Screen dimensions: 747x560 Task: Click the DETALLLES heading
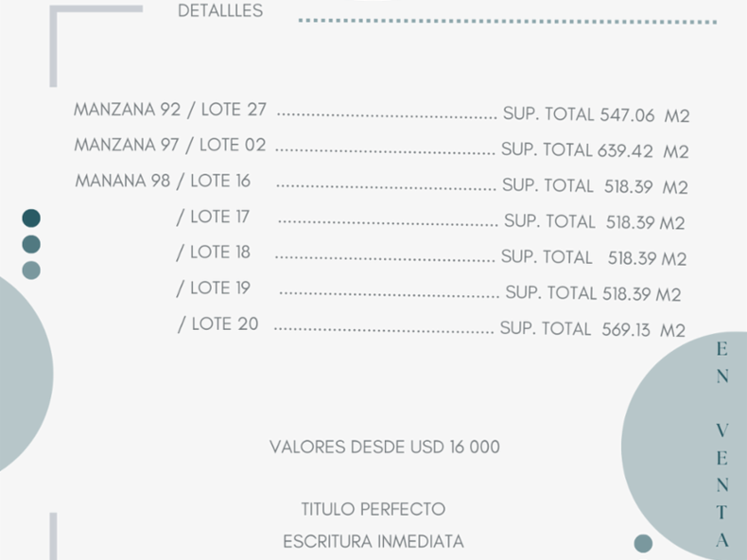tap(221, 12)
